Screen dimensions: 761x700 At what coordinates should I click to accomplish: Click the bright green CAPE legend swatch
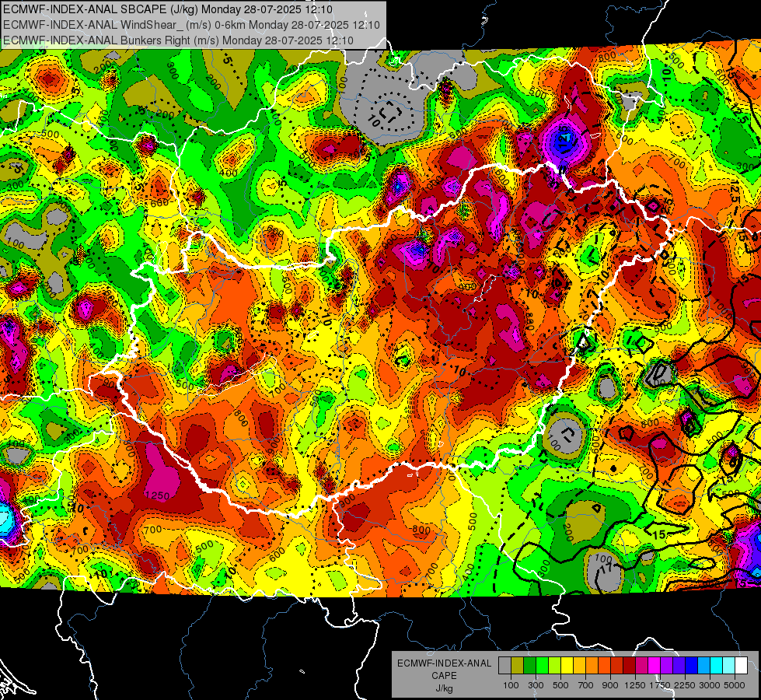(x=542, y=666)
